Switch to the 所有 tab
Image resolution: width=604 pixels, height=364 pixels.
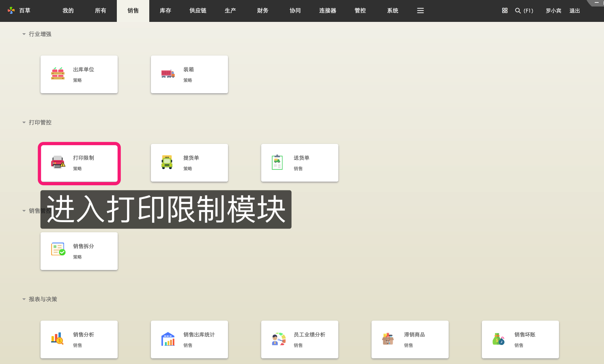click(x=101, y=11)
